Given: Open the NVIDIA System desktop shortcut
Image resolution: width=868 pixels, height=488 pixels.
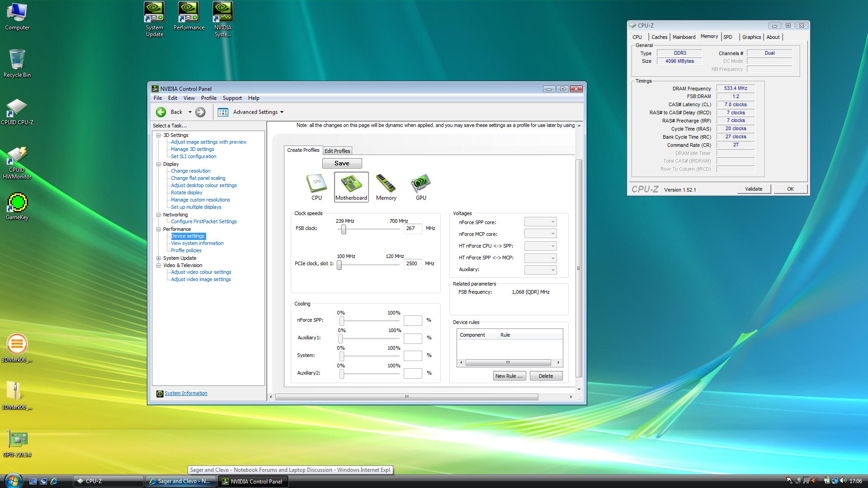Looking at the screenshot, I should click(223, 19).
